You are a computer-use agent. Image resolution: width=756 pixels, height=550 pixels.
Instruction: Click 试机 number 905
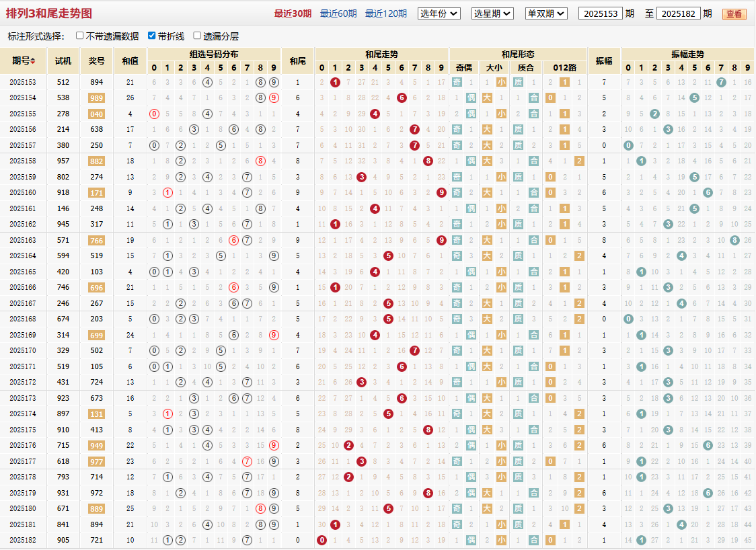63,540
